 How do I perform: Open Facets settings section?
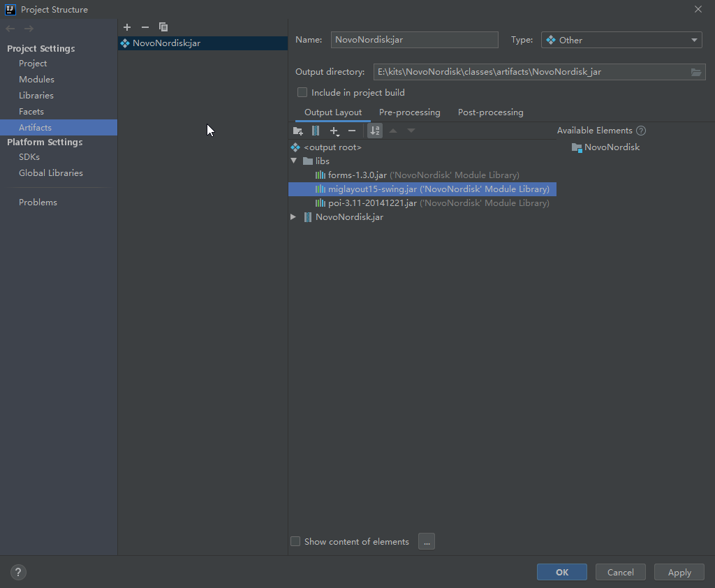(x=31, y=111)
